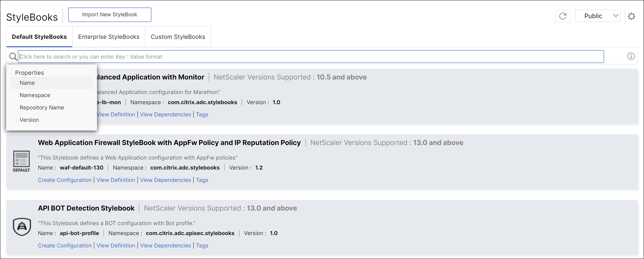The image size is (644, 259).
Task: Click the StyleBooks page heading
Action: click(32, 17)
